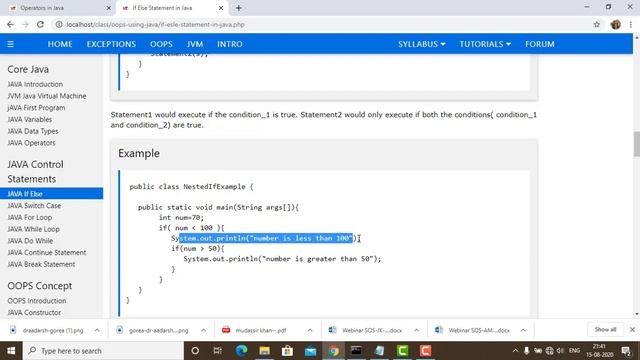Click the address bar URL
The image size is (640, 360).
coord(156,24)
